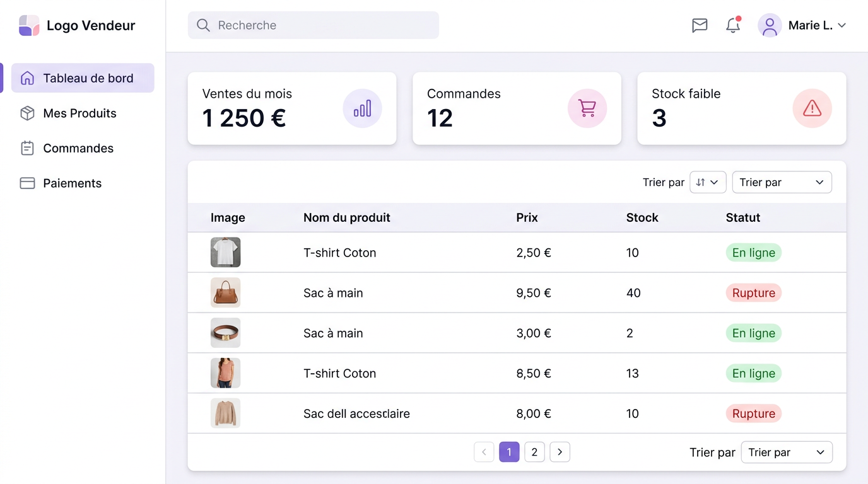The image size is (868, 484).
Task: Click the Nom du produit column header
Action: (347, 217)
